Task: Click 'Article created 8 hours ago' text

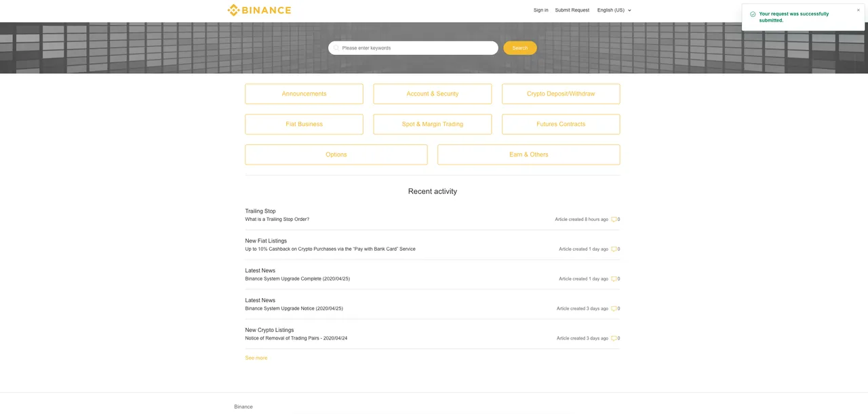Action: pos(582,220)
